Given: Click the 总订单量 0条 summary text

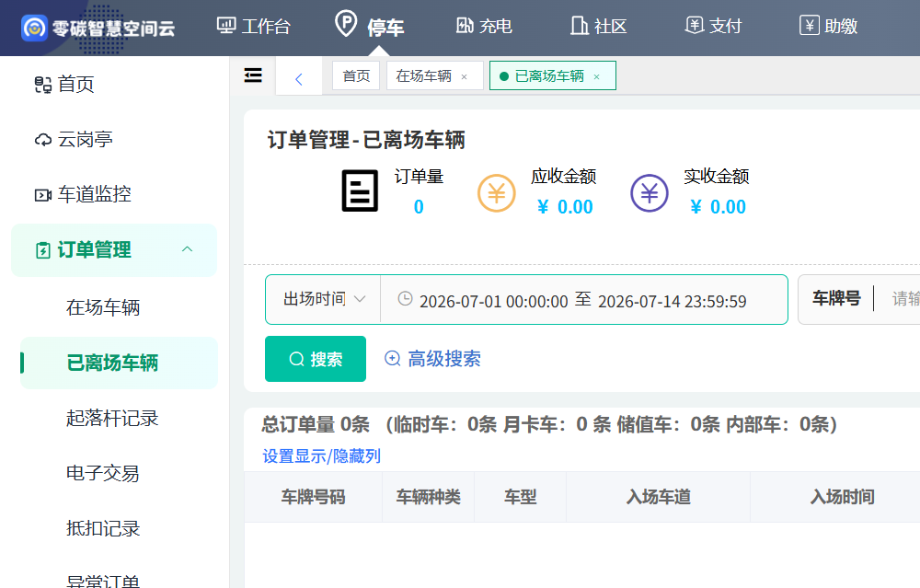Looking at the screenshot, I should (x=316, y=424).
